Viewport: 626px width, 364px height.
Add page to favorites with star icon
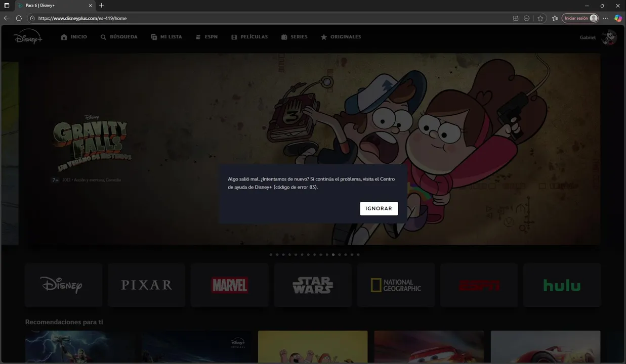(540, 18)
